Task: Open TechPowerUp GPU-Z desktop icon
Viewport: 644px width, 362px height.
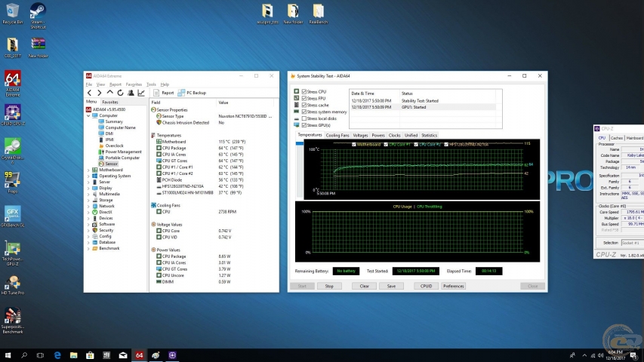Action: click(12, 253)
